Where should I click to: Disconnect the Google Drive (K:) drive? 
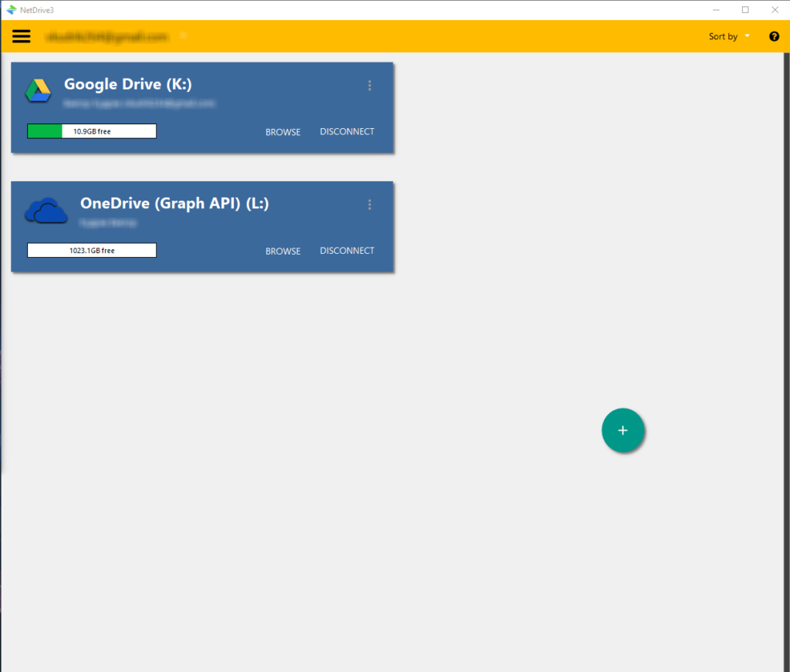coord(347,132)
